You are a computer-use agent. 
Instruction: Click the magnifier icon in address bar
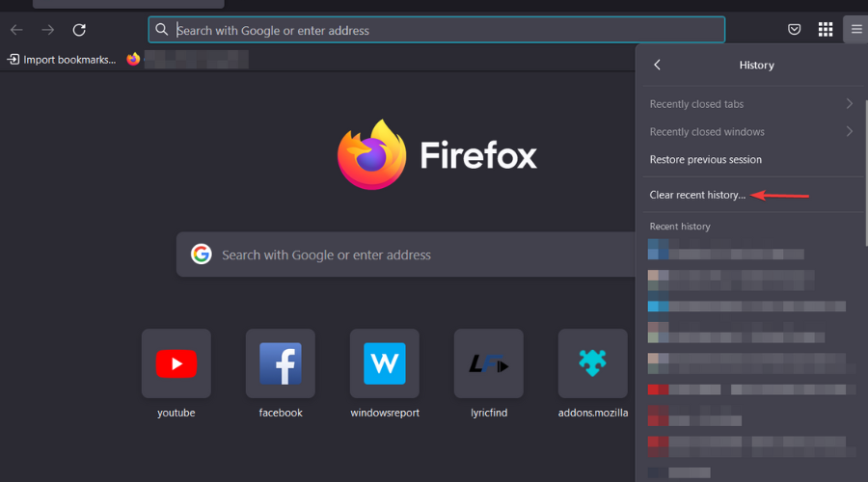tap(161, 29)
